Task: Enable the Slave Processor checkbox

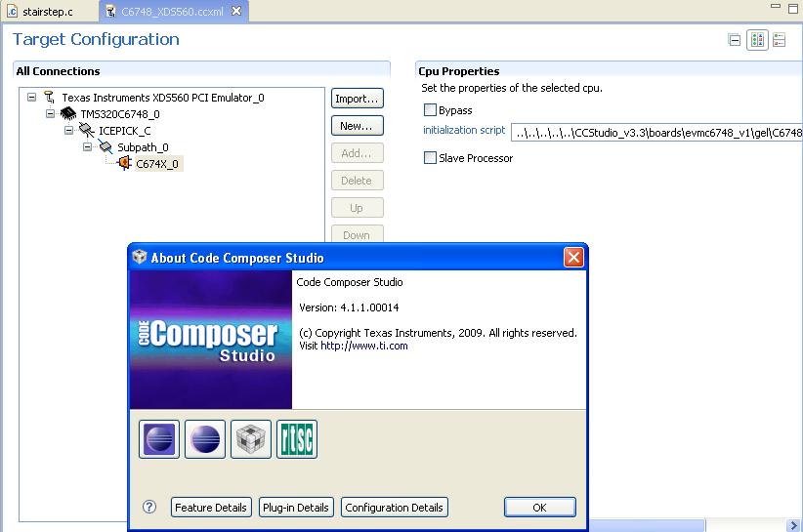Action: pyautogui.click(x=430, y=157)
